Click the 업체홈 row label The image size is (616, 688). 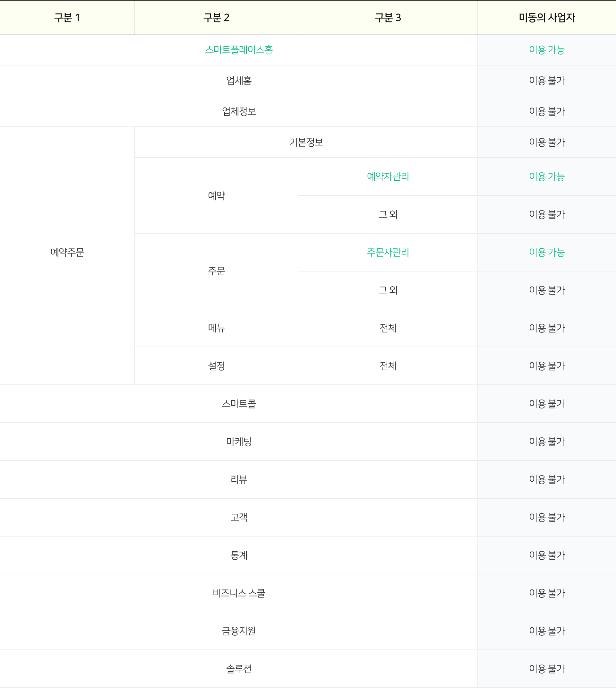pos(239,81)
